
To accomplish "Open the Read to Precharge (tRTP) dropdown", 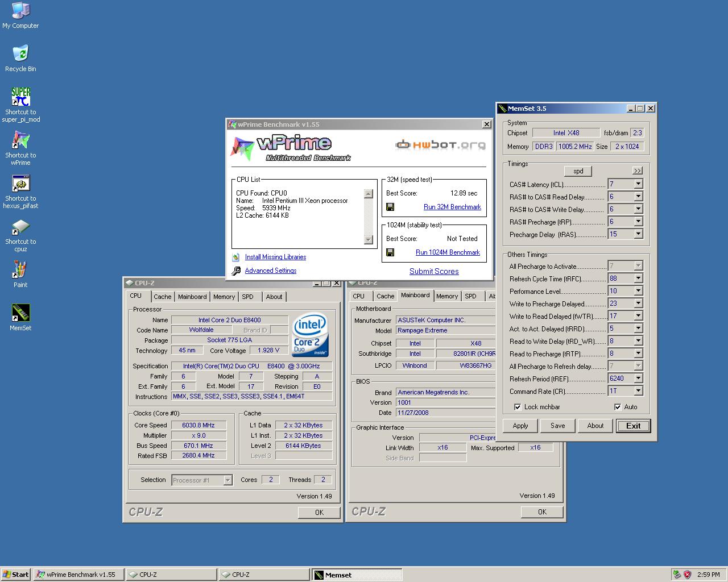I will click(638, 354).
